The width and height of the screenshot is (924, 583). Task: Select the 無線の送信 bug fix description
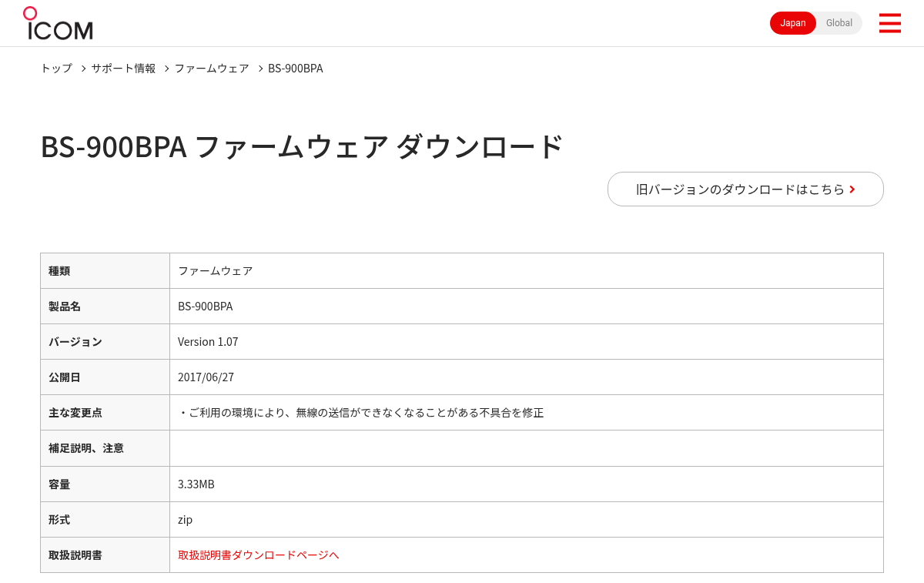[361, 412]
